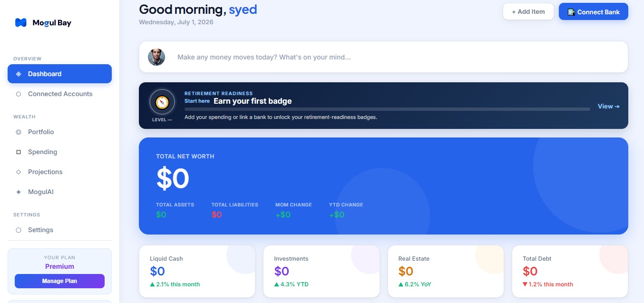Navigate to Projections
Image resolution: width=644 pixels, height=303 pixels.
pyautogui.click(x=59, y=172)
